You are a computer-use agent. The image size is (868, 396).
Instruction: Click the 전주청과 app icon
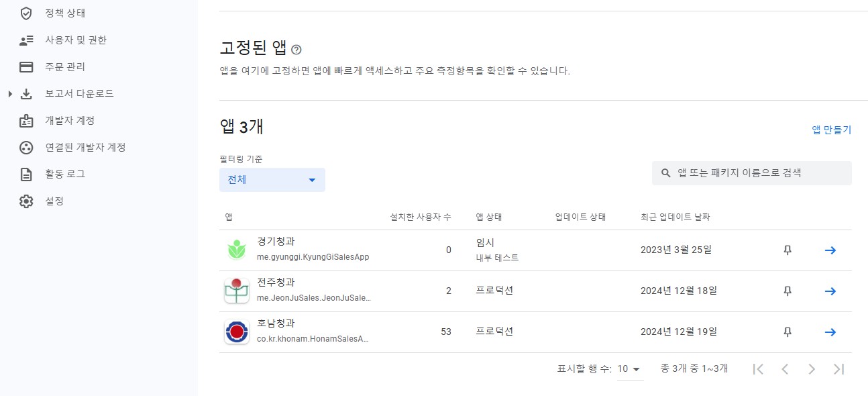click(237, 291)
